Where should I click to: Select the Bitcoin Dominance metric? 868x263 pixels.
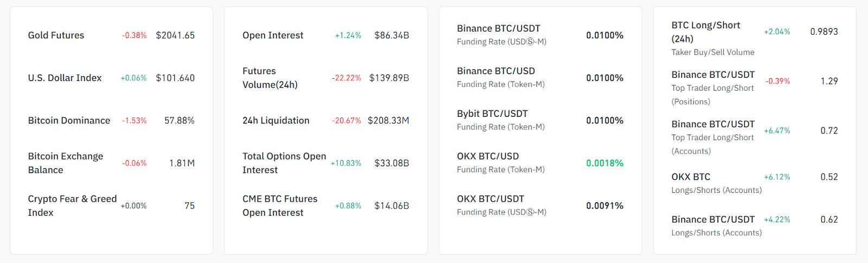pos(69,121)
